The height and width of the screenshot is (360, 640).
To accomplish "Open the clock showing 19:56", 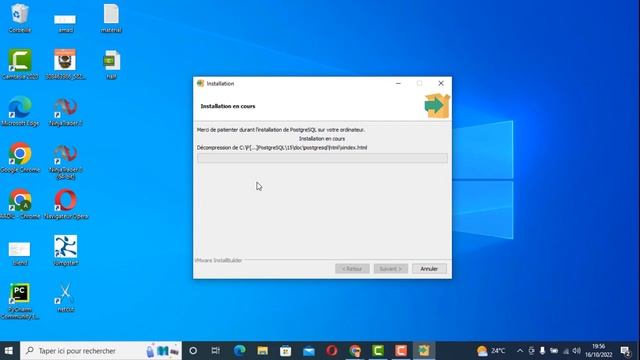I will click(598, 351).
